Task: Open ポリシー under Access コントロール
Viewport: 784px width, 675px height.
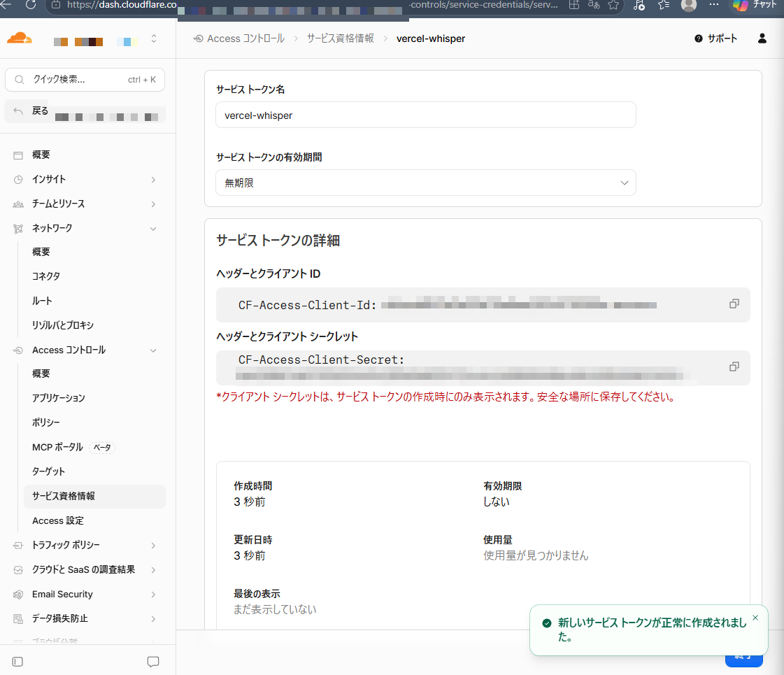Action: tap(46, 422)
